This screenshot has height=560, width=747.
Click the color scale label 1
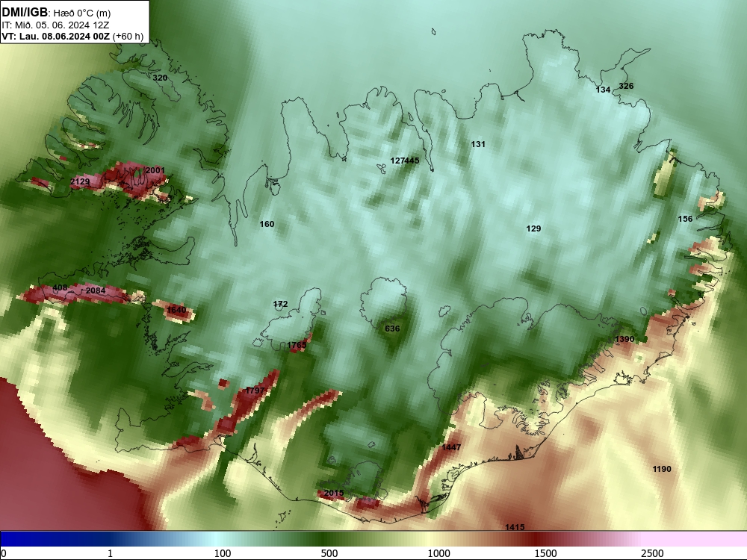tap(110, 553)
